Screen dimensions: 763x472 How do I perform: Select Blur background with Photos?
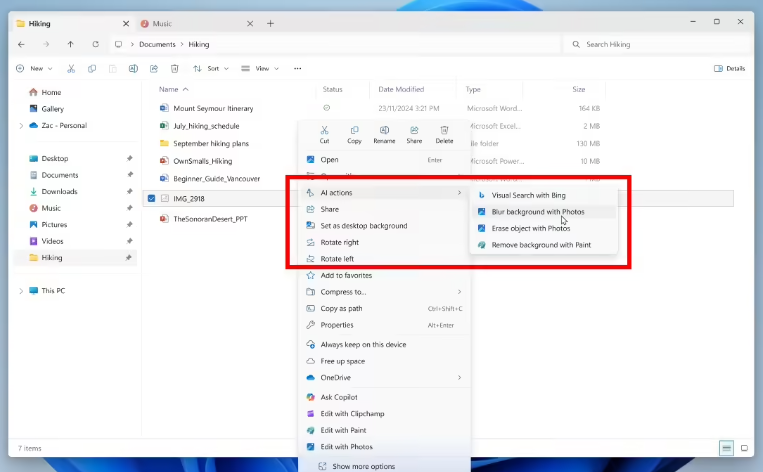point(537,211)
